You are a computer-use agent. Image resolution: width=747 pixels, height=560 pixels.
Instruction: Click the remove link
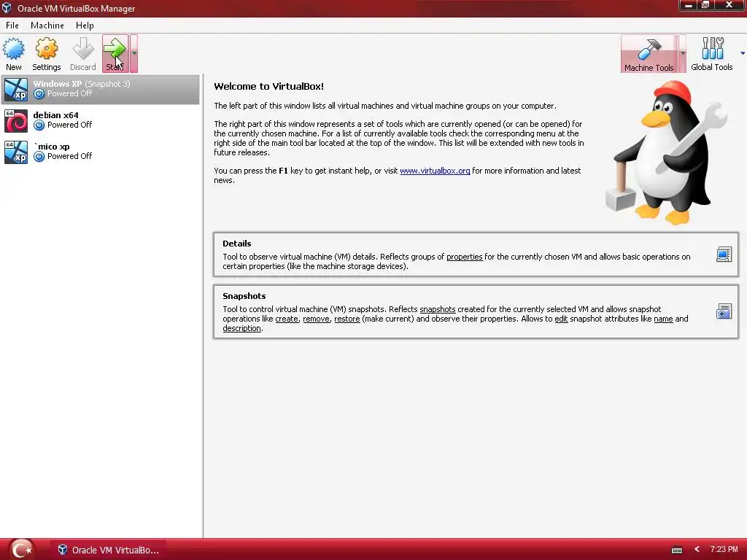click(316, 319)
